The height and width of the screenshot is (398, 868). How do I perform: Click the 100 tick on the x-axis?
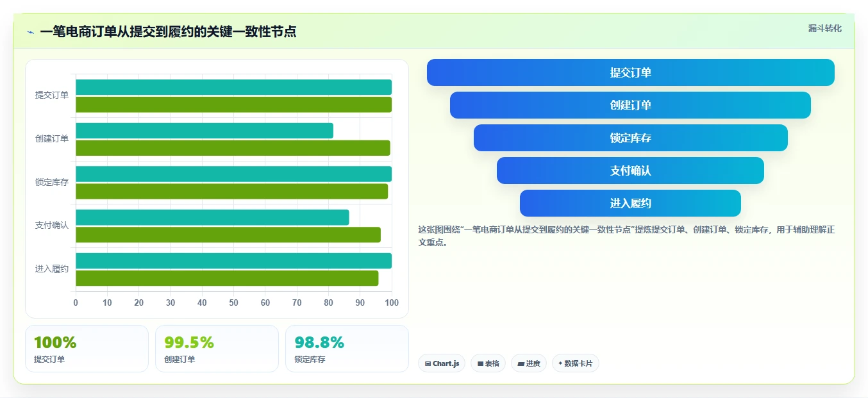392,303
